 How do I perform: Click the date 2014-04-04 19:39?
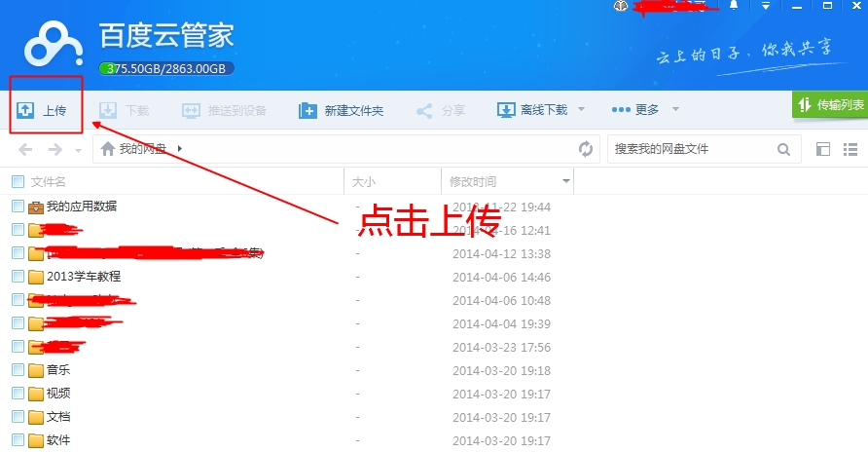tap(501, 324)
